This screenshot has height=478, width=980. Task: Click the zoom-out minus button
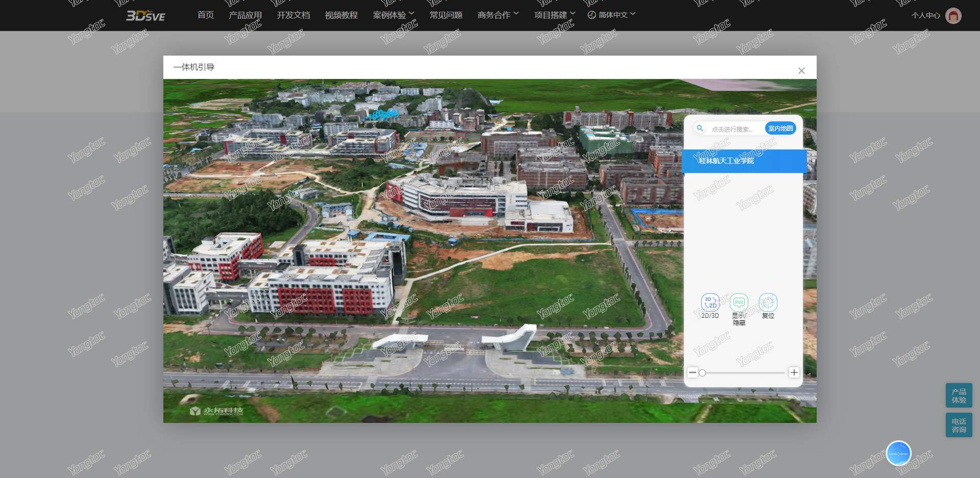(x=692, y=372)
